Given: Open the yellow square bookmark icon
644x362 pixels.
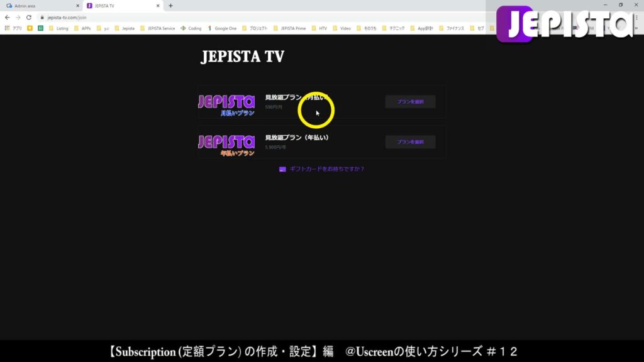Looking at the screenshot, I should 30,28.
